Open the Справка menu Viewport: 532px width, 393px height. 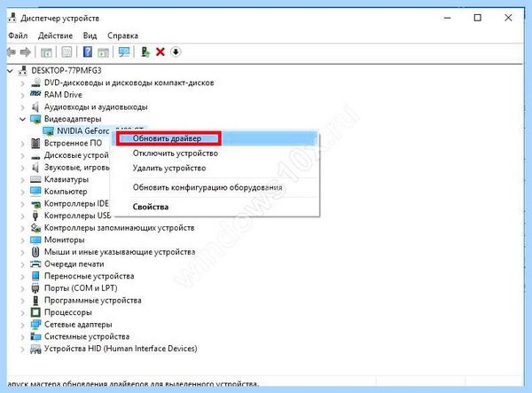(x=123, y=35)
